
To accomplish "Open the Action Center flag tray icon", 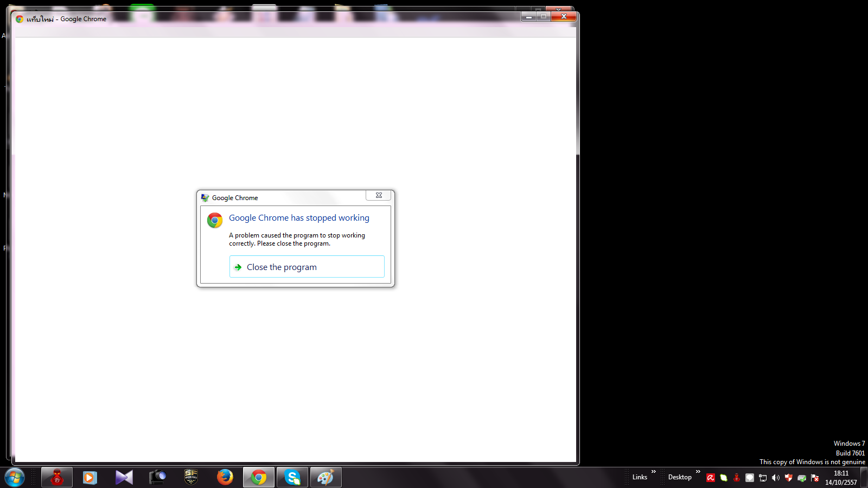I will pyautogui.click(x=815, y=478).
